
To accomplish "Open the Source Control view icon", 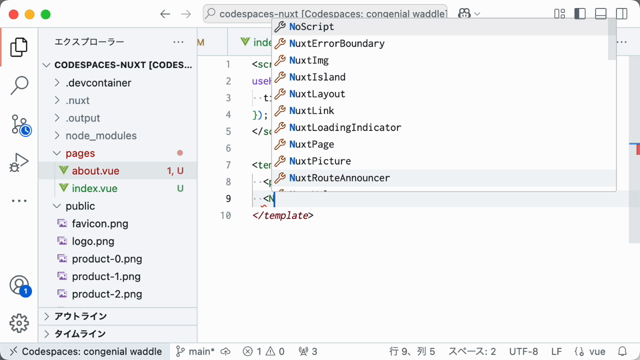I will (x=20, y=124).
